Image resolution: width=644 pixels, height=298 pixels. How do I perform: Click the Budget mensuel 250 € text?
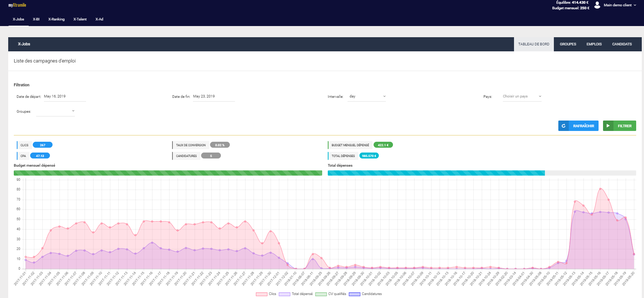pyautogui.click(x=571, y=8)
